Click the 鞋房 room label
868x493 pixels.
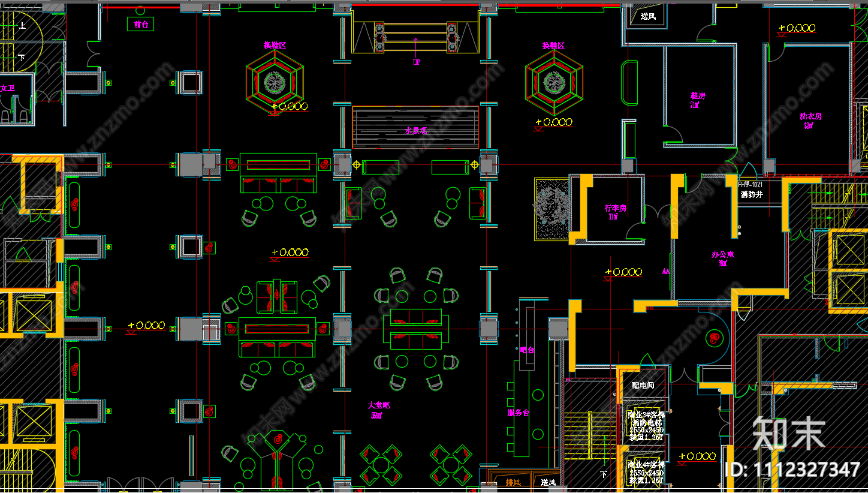click(x=698, y=95)
